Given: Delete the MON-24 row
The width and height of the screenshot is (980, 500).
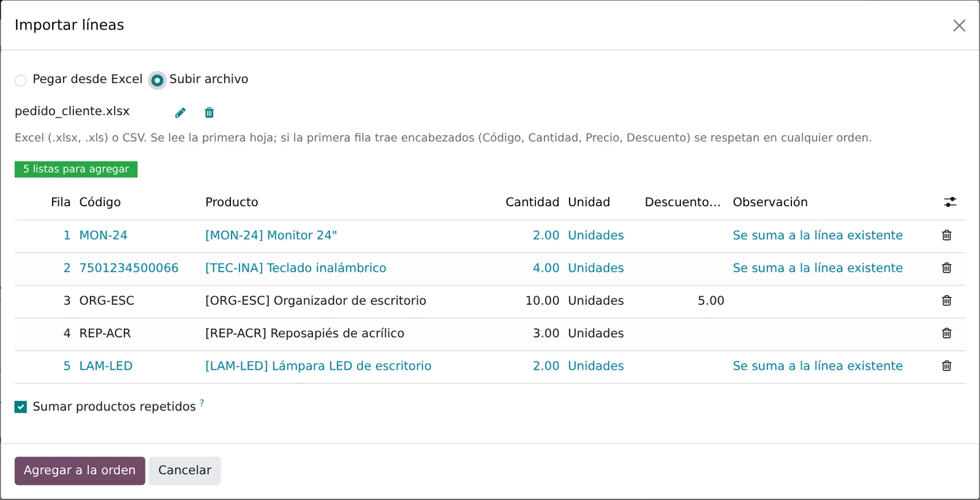Looking at the screenshot, I should coord(946,236).
